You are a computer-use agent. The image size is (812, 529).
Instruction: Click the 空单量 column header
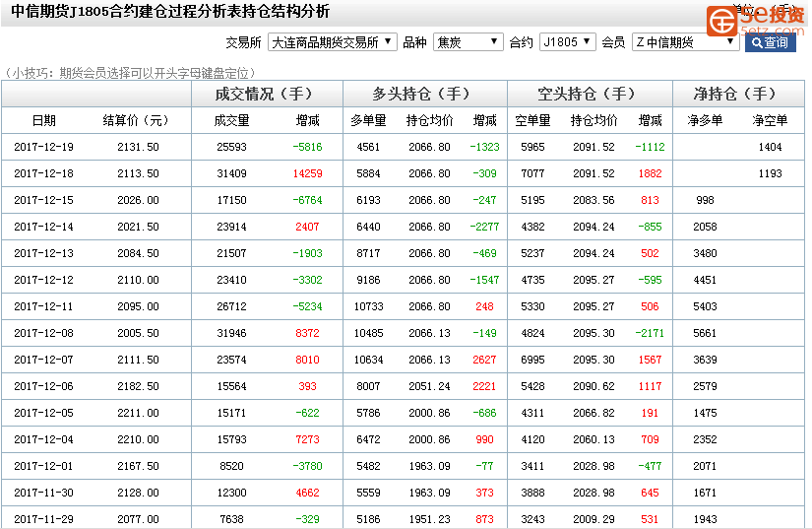coord(532,121)
